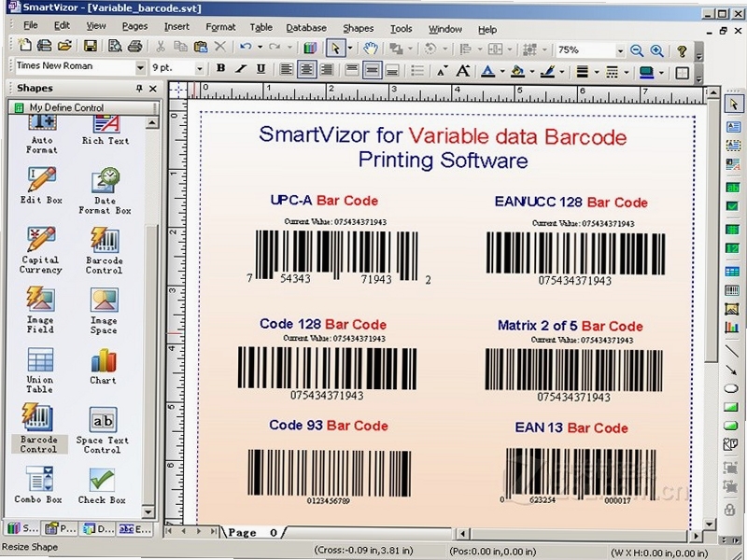Select the Capital Currency shape

[x=41, y=250]
